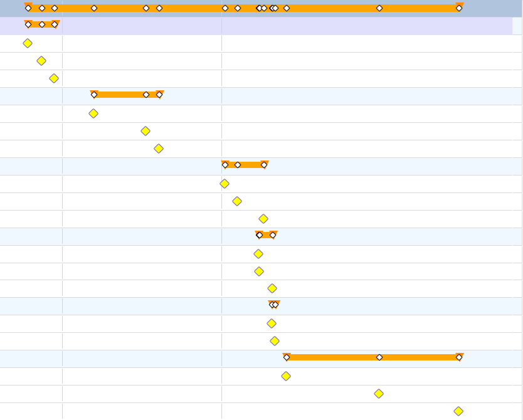Click the middle white diamond on the long bottom summary bar
The width and height of the screenshot is (523, 420).
(x=379, y=357)
